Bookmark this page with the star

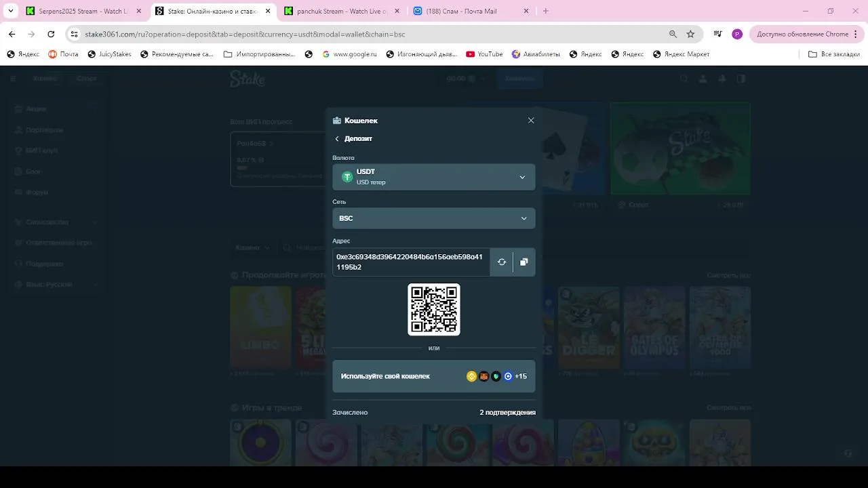pyautogui.click(x=690, y=34)
